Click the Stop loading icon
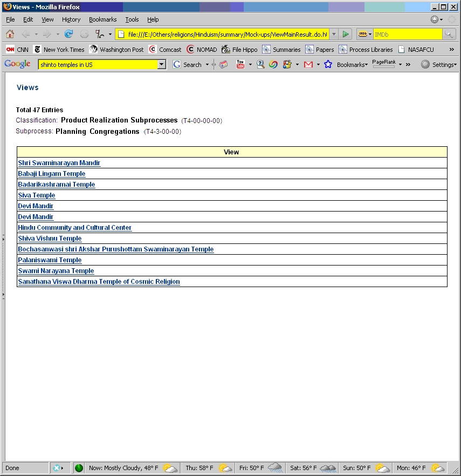 [84, 34]
